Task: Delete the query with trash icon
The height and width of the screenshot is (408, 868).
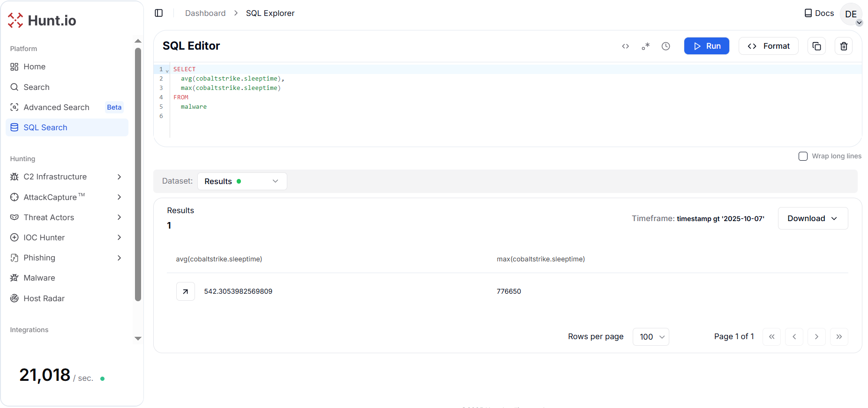Action: click(844, 46)
